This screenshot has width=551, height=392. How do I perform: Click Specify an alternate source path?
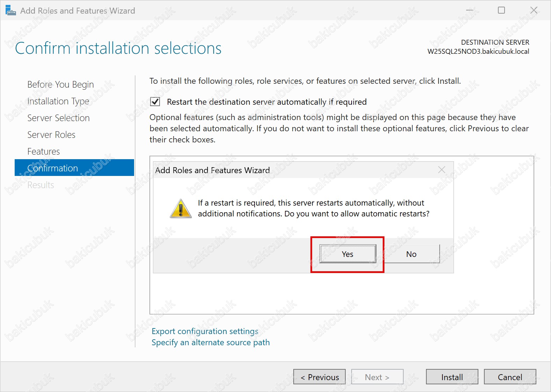click(x=211, y=342)
